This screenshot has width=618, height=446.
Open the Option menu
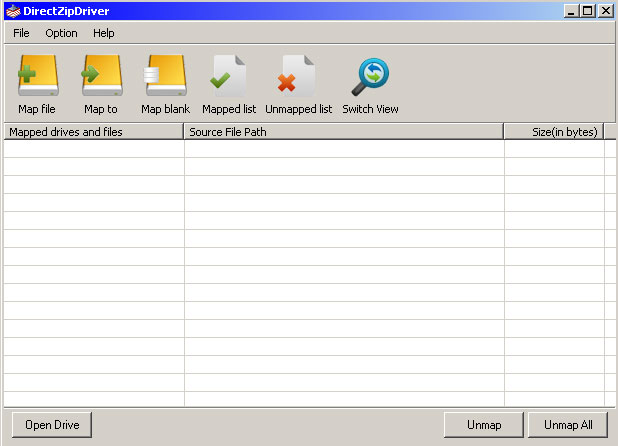pos(61,33)
